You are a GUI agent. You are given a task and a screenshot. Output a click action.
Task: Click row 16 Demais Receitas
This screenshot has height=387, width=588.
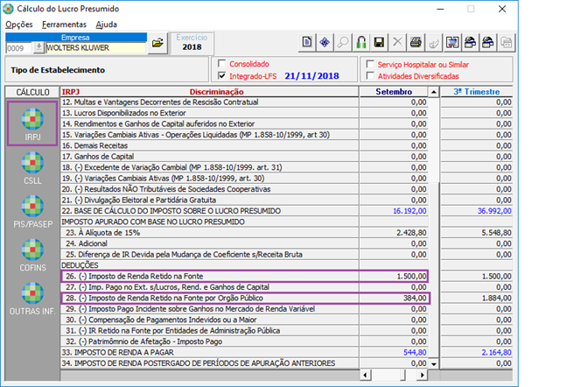210,145
